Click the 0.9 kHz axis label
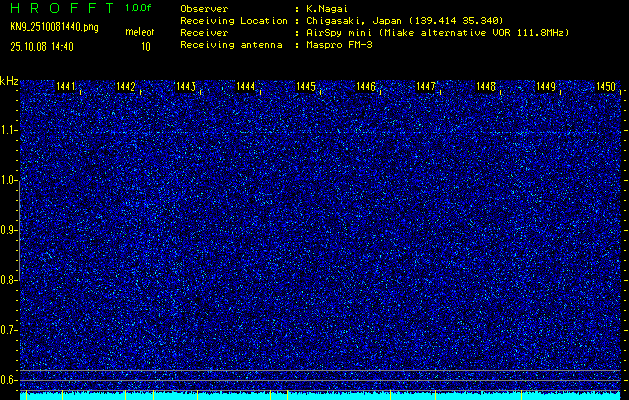 (x=10, y=230)
